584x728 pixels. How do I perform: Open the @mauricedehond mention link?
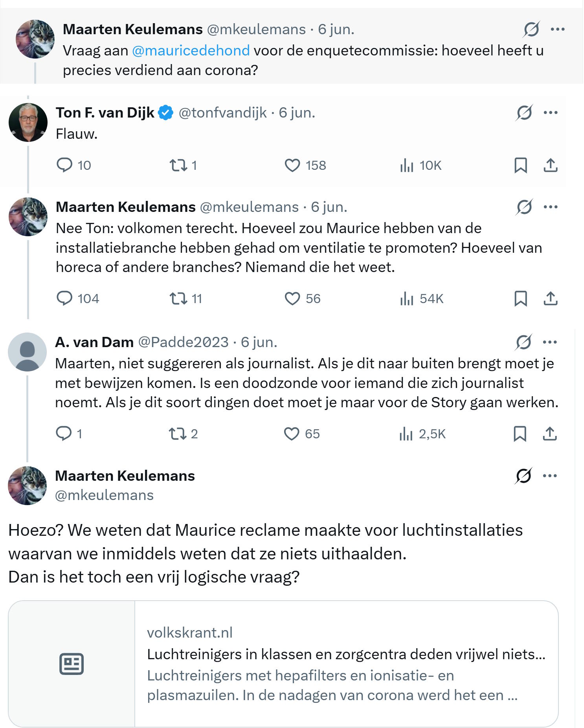pos(191,50)
